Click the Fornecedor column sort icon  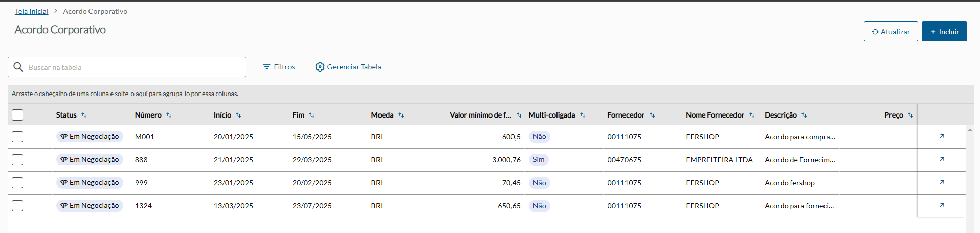(652, 115)
